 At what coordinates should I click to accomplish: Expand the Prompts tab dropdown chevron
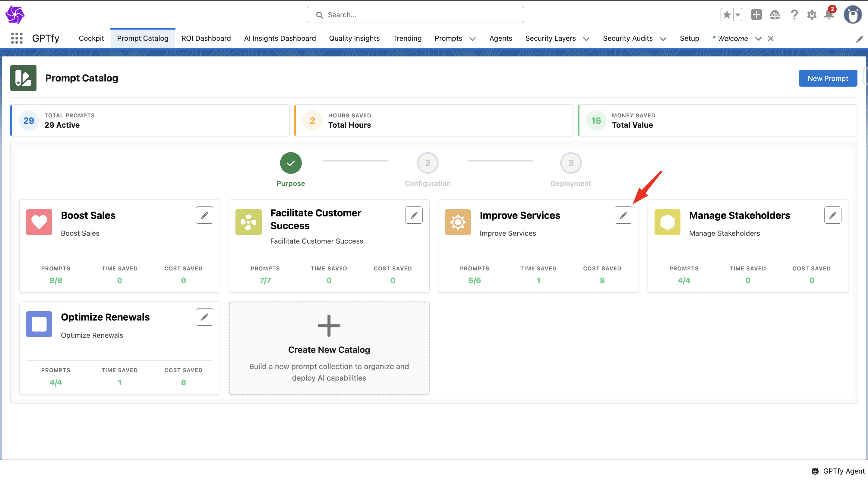(x=472, y=39)
